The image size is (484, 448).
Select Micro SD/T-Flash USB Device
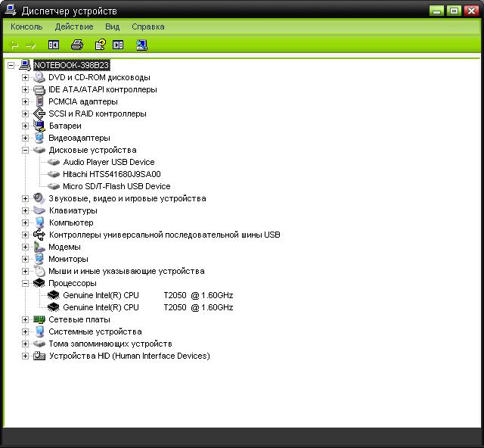(x=116, y=186)
